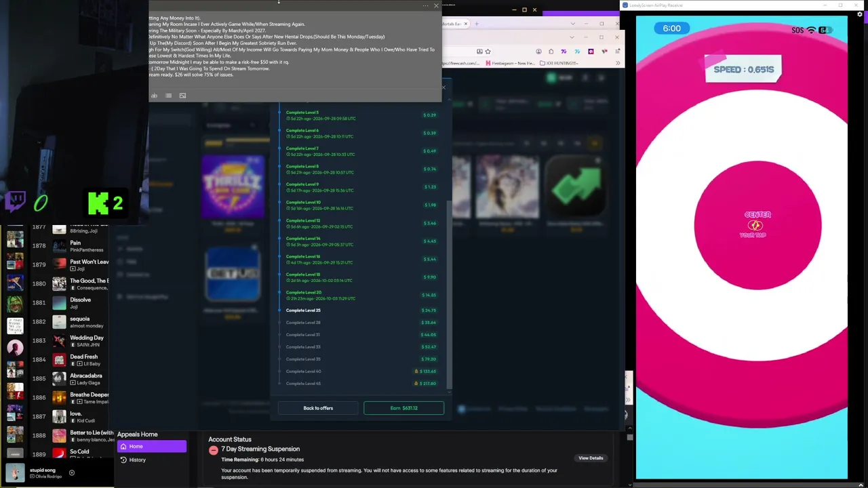Click the Firefox download/save page icon
This screenshot has width=868, height=488.
coord(479,52)
